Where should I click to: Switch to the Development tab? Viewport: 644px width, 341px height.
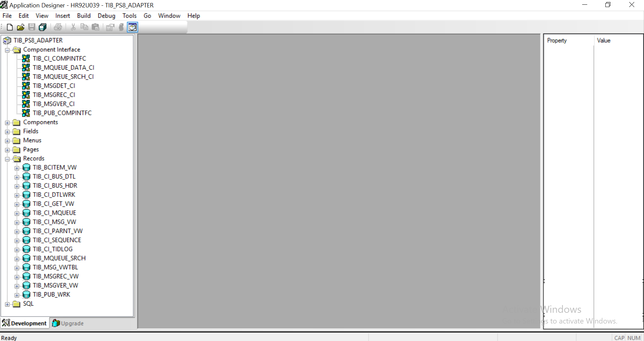(x=25, y=323)
